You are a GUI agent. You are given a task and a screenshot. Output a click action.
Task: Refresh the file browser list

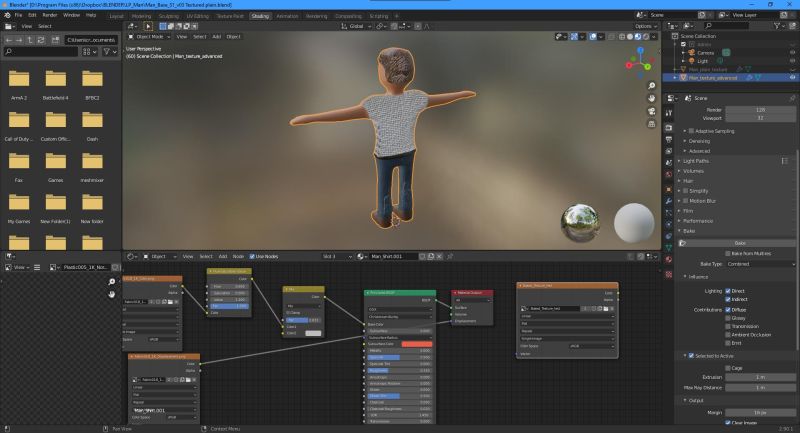pos(41,40)
